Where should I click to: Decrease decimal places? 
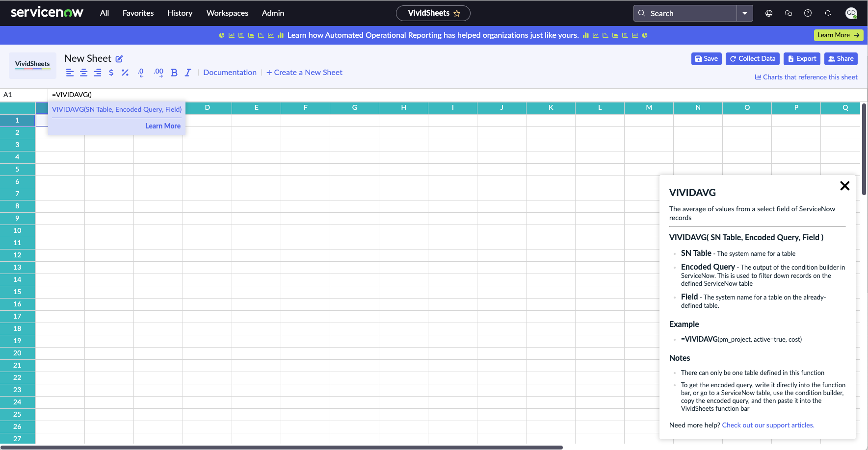click(x=141, y=73)
